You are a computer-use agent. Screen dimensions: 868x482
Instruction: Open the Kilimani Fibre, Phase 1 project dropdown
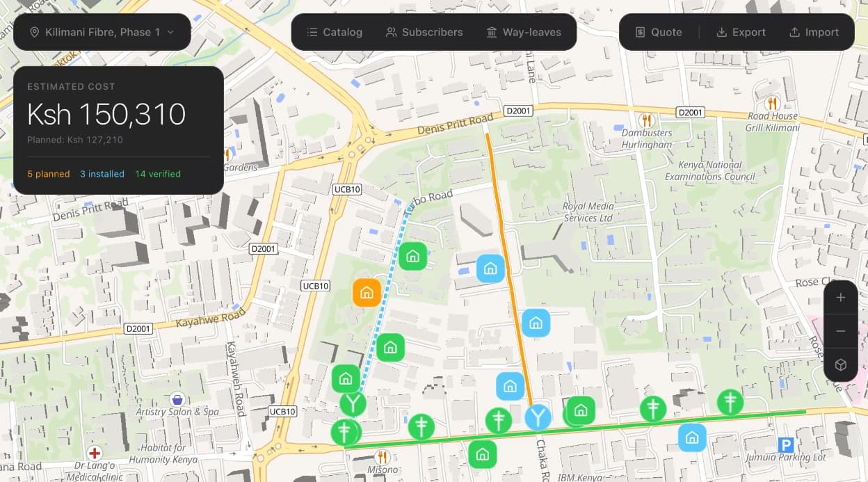[x=102, y=32]
